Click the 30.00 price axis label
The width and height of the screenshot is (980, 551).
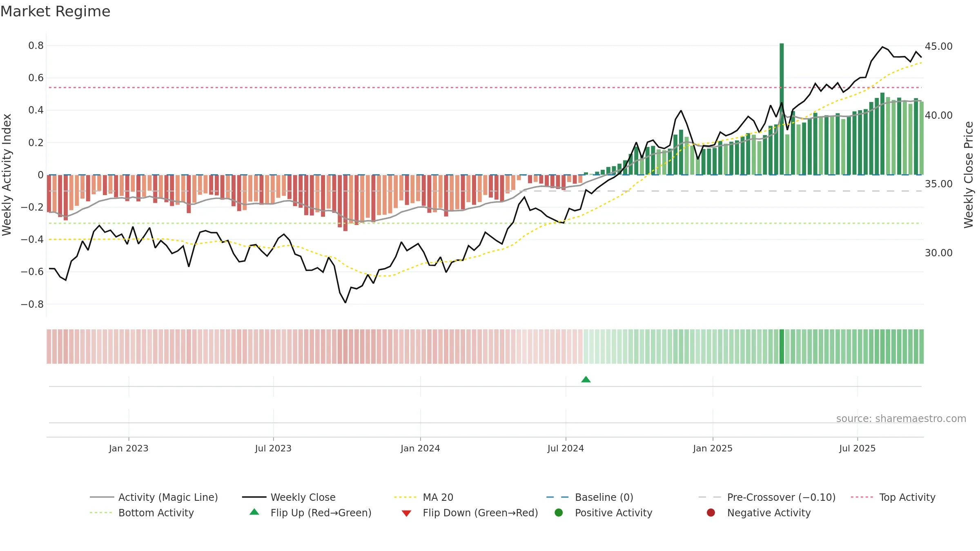[939, 253]
